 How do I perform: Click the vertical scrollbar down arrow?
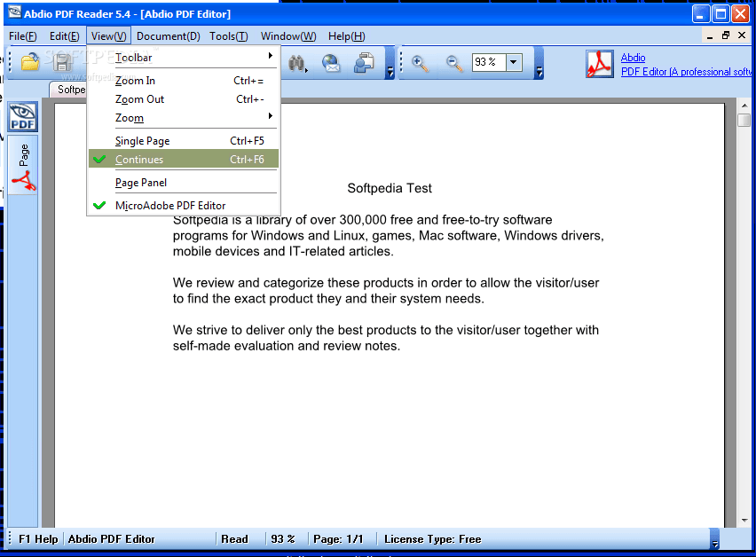[x=744, y=521]
